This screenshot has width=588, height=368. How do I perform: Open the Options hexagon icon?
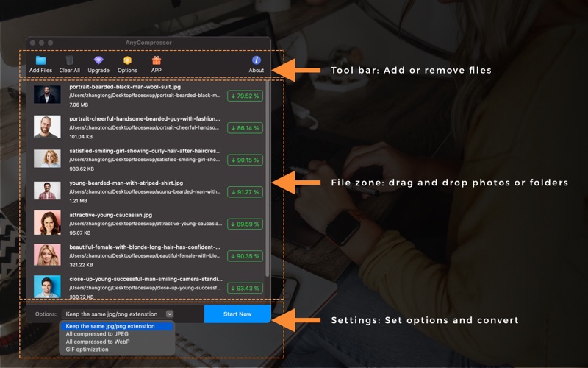[x=127, y=60]
